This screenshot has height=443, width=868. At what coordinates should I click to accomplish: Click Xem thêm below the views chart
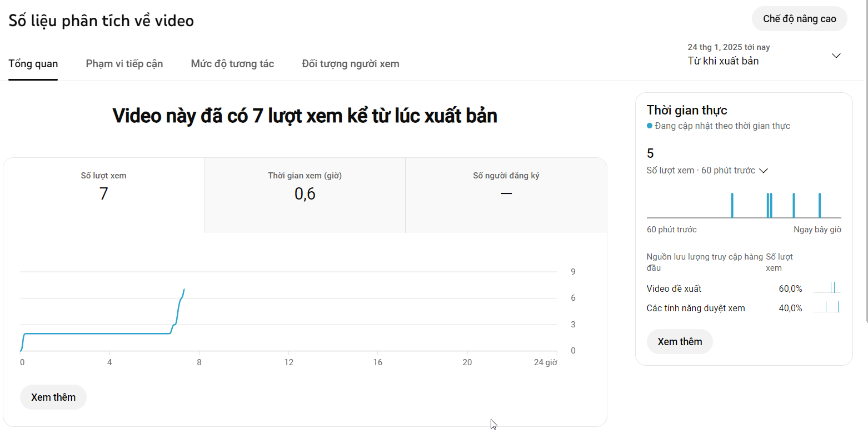point(53,397)
